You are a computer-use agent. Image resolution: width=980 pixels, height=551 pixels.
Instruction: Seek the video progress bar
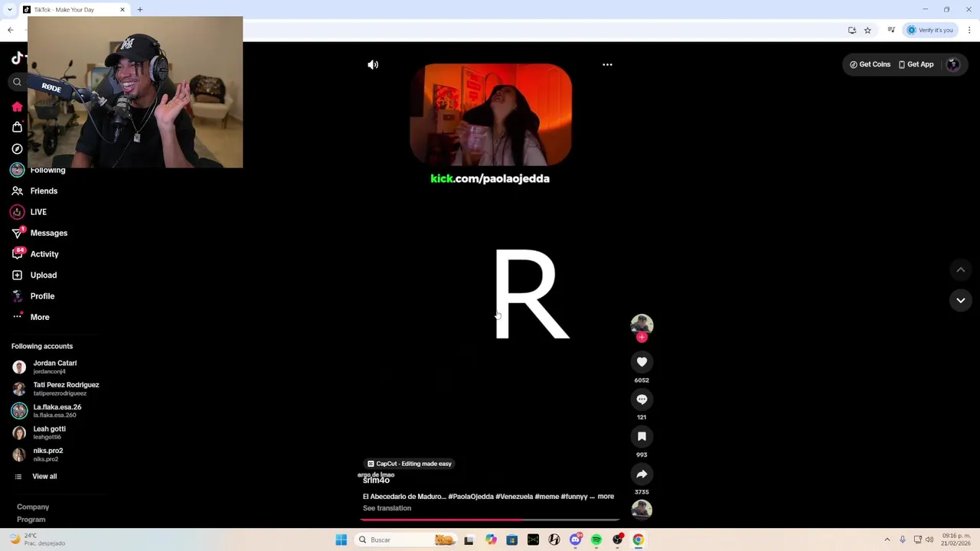point(490,520)
